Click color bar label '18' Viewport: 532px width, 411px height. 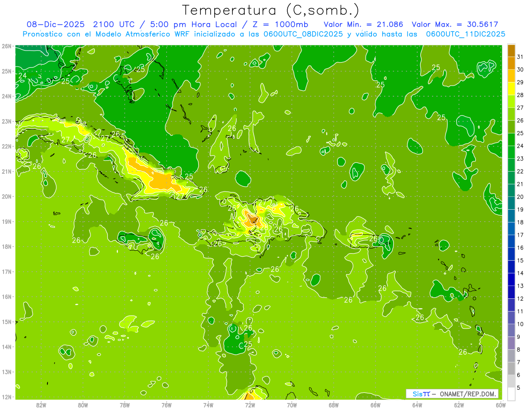click(x=520, y=222)
